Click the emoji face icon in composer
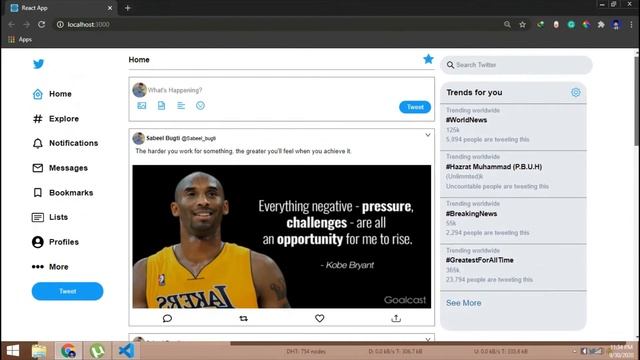Screen dimensions: 640x360 [x=200, y=106]
